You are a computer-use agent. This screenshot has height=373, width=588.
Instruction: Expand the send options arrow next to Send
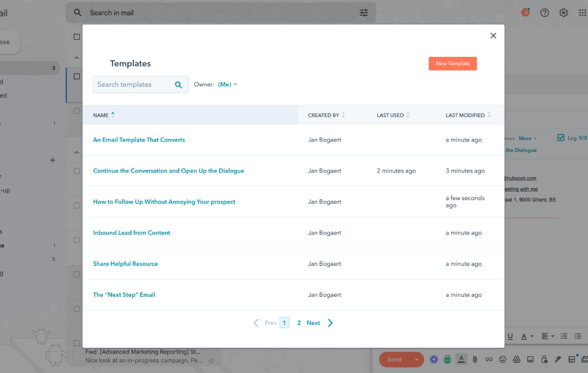[x=416, y=360]
